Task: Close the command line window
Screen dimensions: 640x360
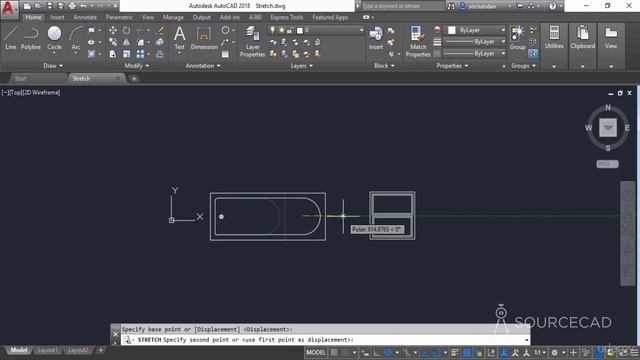Action: pyautogui.click(x=116, y=334)
